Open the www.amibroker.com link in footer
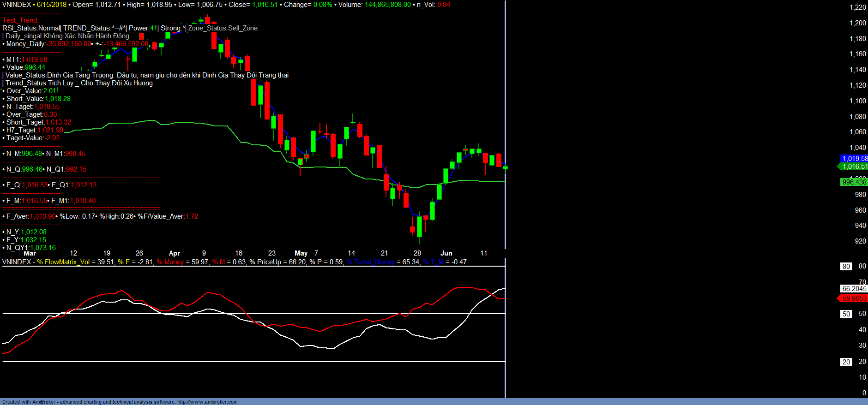868x405 pixels. click(x=207, y=402)
